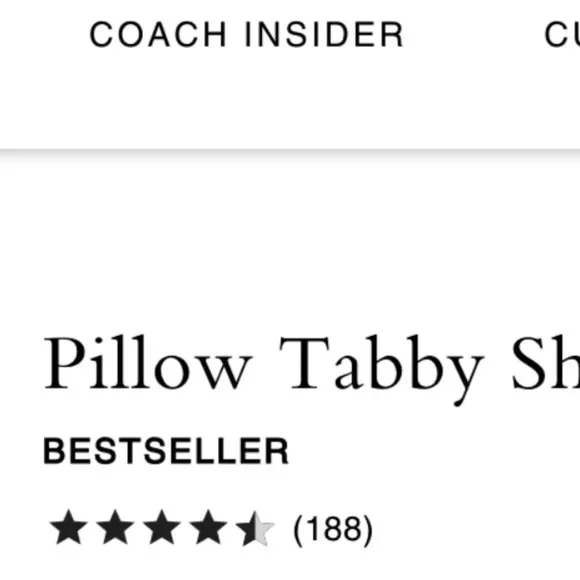
Task: Click the dark filled half of fifth star
Action: pyautogui.click(x=247, y=528)
